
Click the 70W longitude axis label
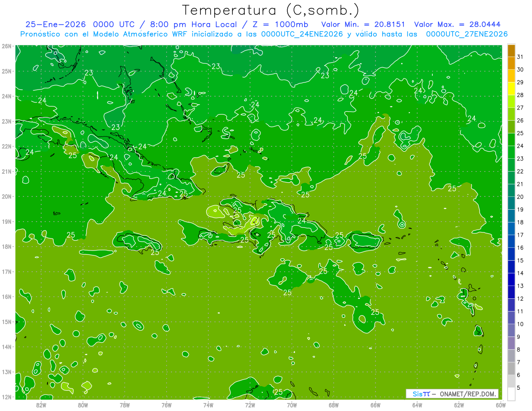(x=292, y=405)
